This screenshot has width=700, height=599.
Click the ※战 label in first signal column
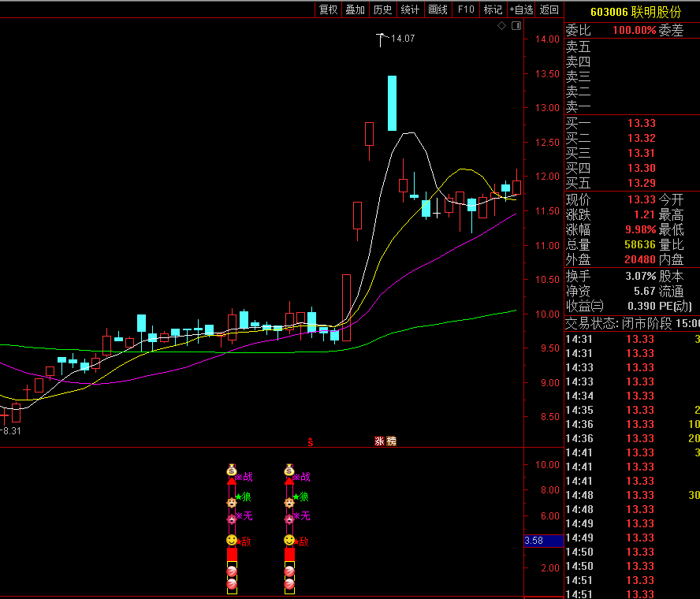coord(244,477)
